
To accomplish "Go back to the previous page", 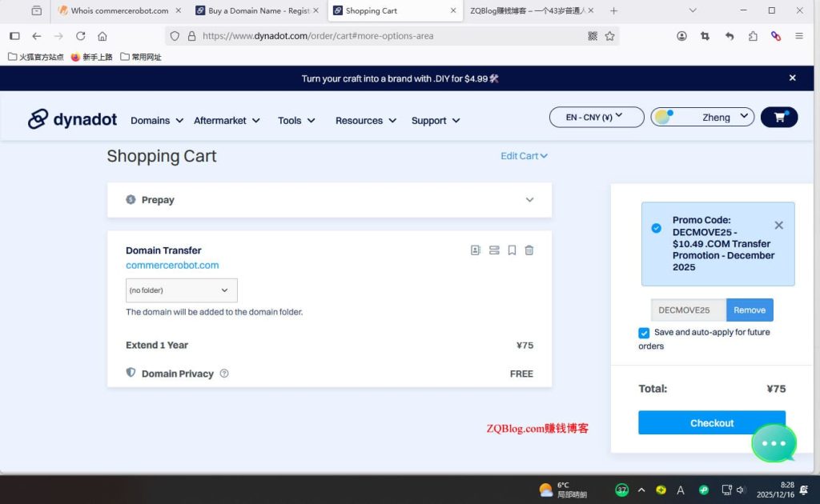I will coord(37,36).
